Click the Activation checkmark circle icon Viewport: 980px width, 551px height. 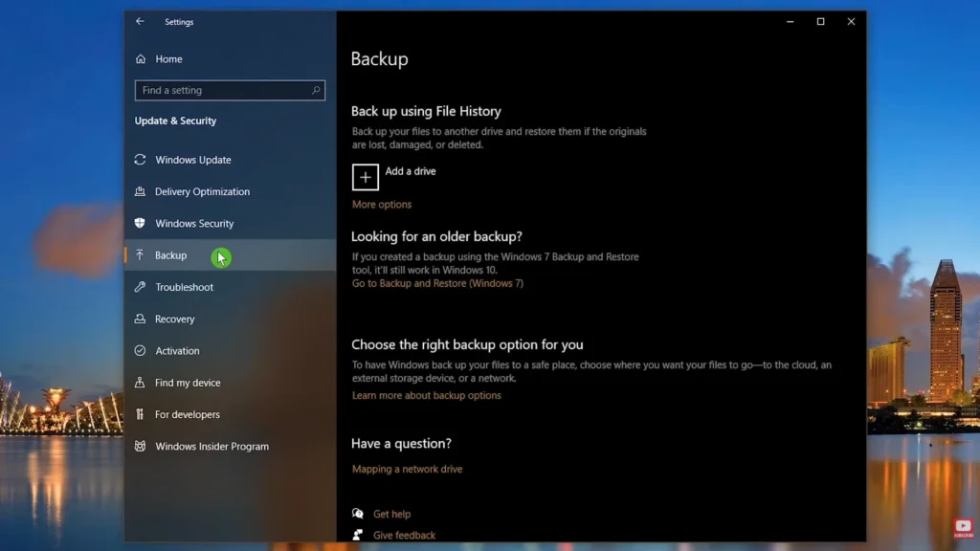[140, 350]
